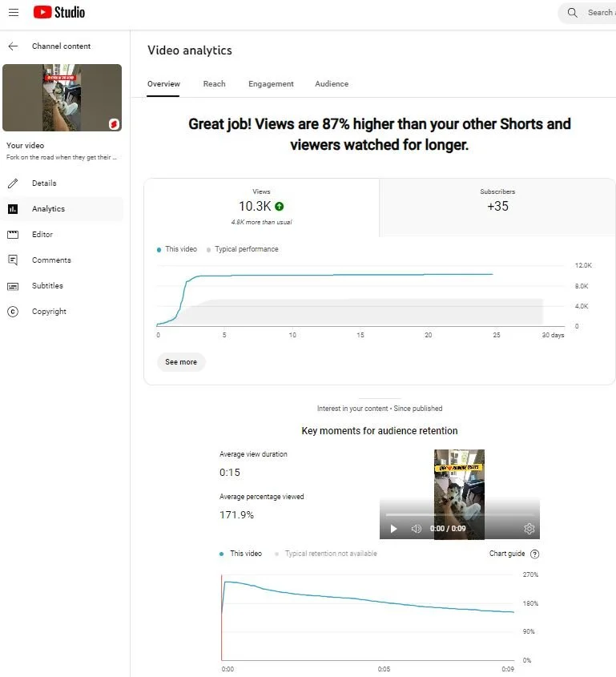The width and height of the screenshot is (616, 677).
Task: Switch to the Reach tab
Action: tap(214, 84)
